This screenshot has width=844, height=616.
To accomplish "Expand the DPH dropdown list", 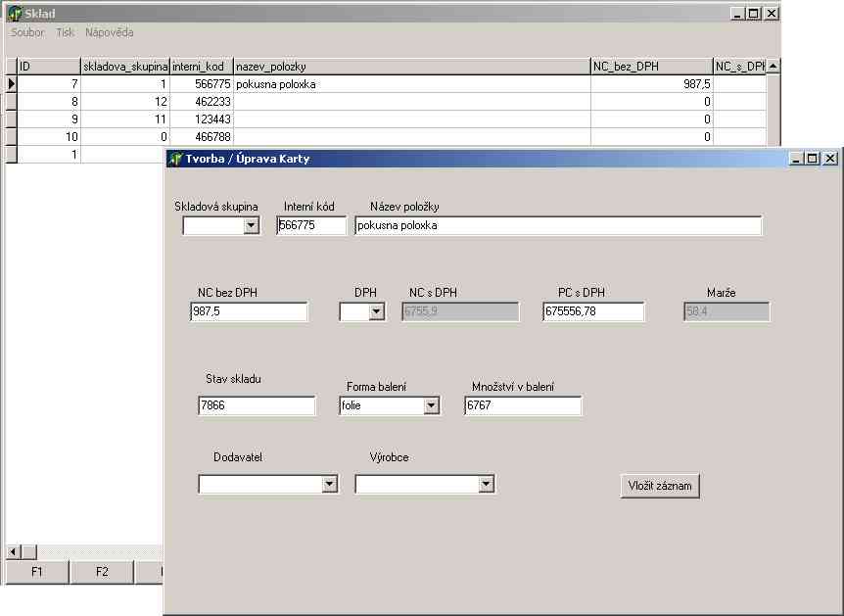I will pyautogui.click(x=377, y=312).
